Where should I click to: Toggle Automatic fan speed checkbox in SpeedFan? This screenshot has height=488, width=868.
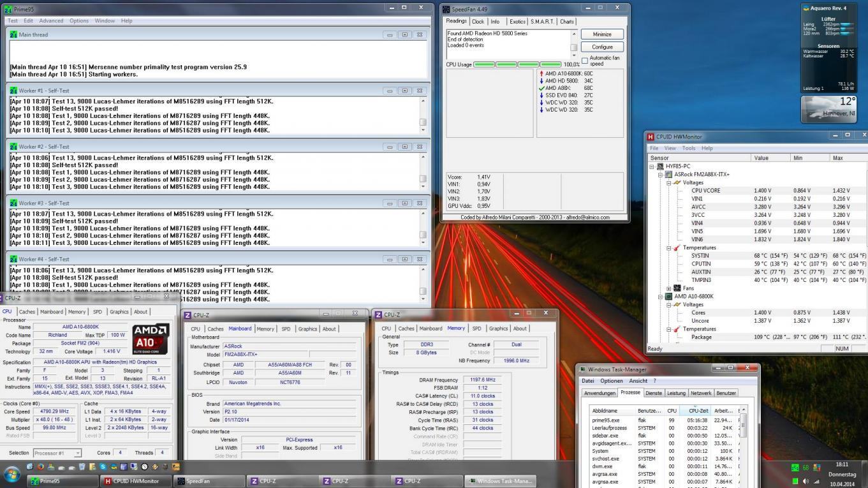pyautogui.click(x=585, y=61)
